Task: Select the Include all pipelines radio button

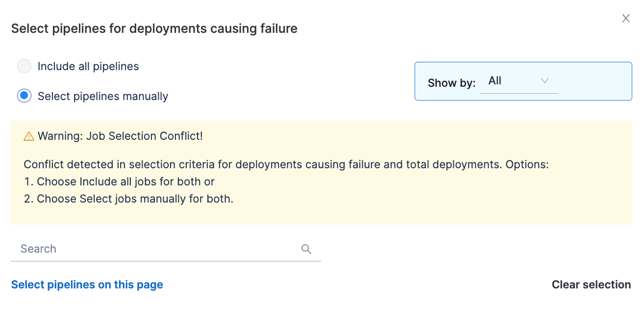Action: tap(24, 66)
